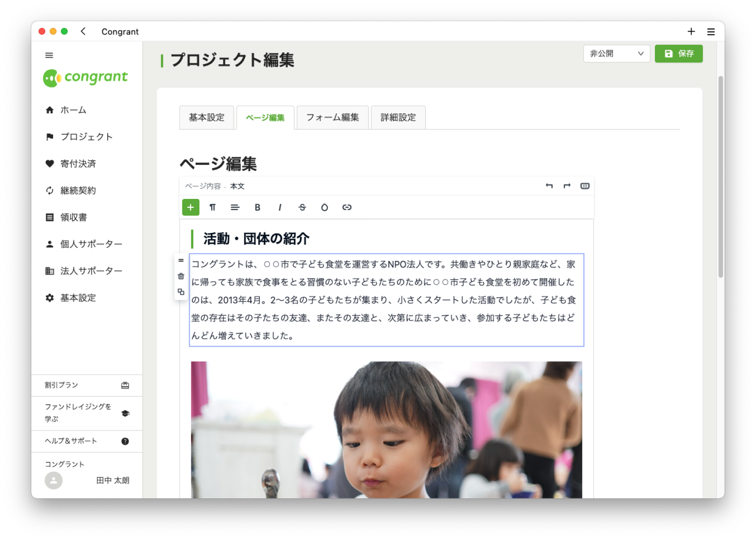
Task: Open ファンドレイジングを学ぶ link
Action: (78, 413)
